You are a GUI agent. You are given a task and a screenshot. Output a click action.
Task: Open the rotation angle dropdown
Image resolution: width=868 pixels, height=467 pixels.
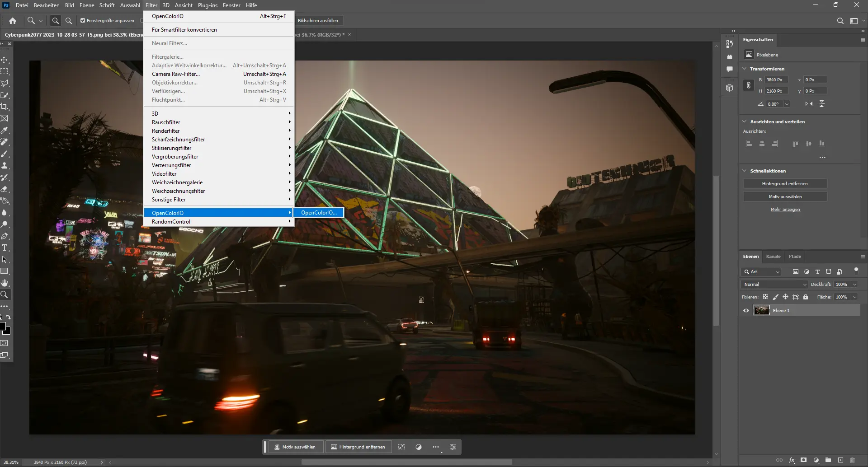[x=787, y=104]
